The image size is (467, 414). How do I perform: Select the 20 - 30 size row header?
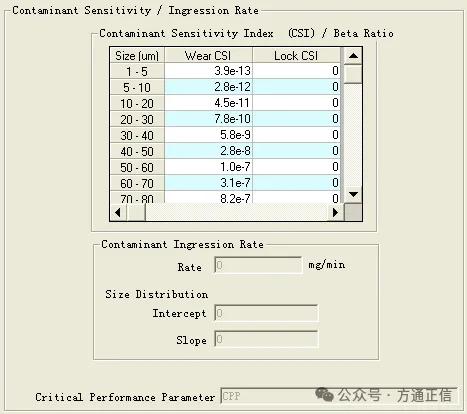137,119
